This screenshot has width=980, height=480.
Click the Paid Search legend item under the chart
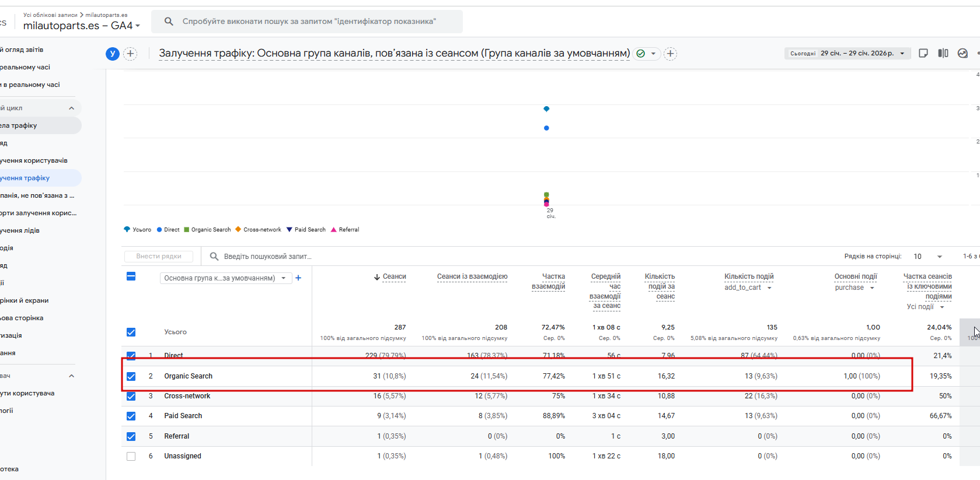[306, 229]
